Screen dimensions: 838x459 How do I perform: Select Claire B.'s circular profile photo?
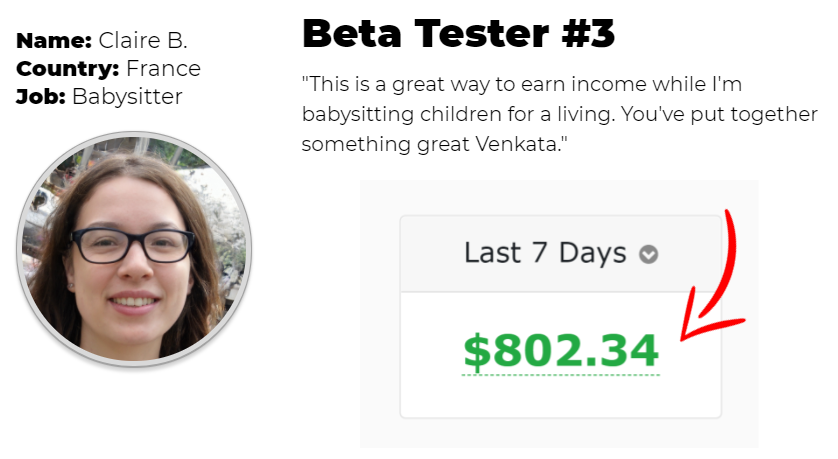[x=134, y=249]
